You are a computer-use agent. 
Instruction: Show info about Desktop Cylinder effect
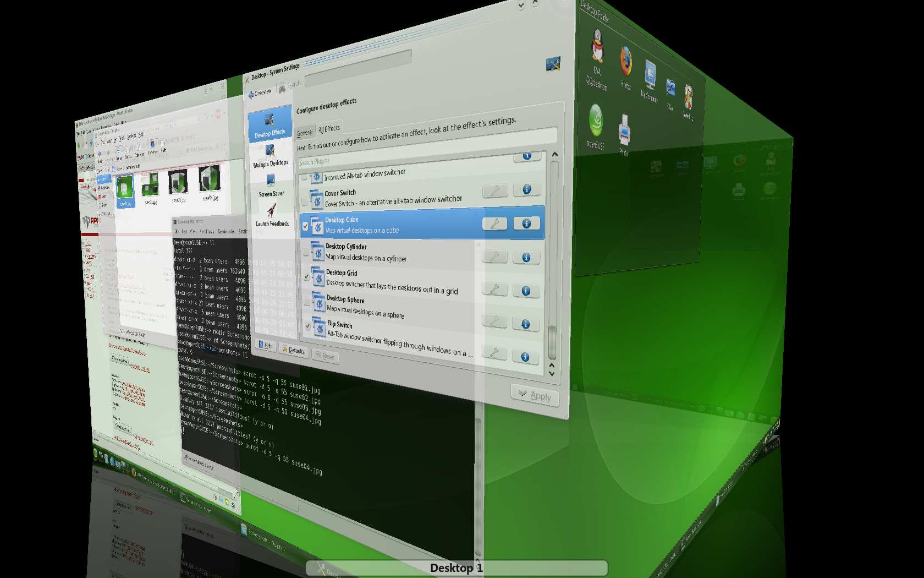(x=526, y=257)
